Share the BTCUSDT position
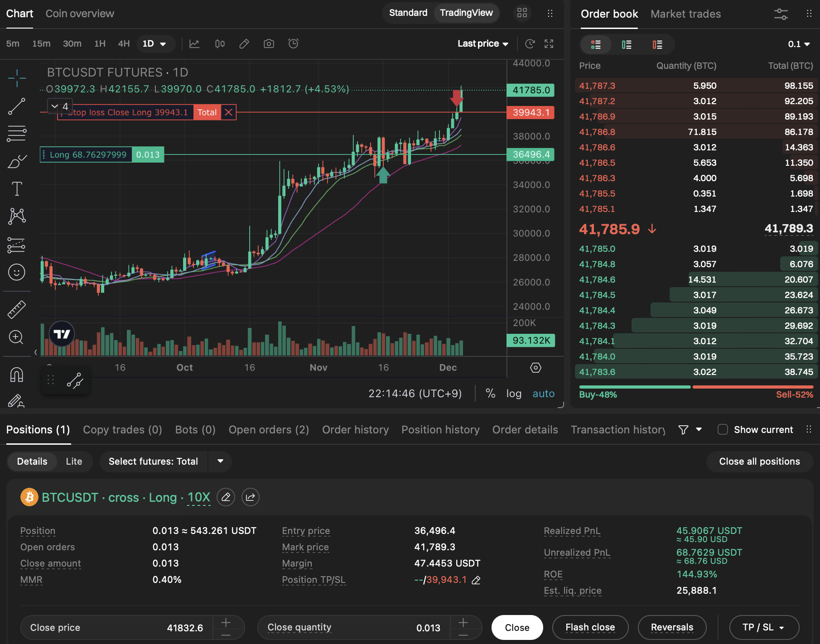This screenshot has height=644, width=820. [250, 497]
